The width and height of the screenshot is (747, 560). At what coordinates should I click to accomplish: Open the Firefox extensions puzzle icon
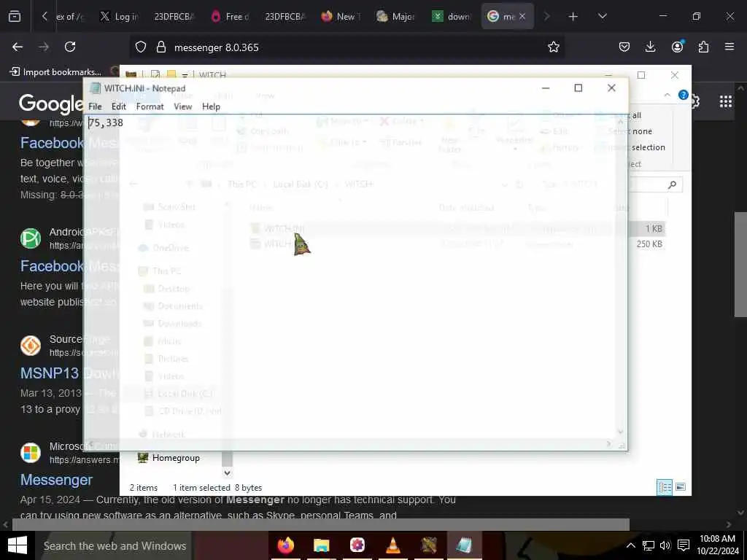703,47
